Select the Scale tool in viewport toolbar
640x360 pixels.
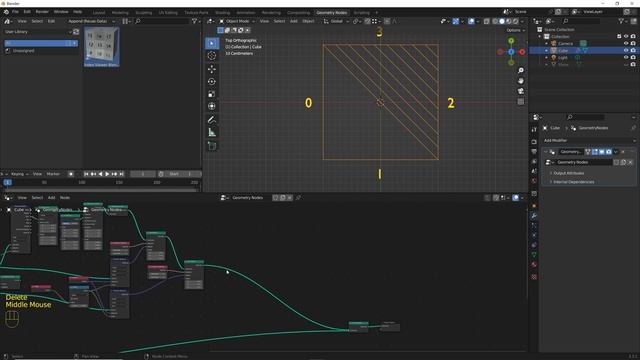tap(211, 94)
